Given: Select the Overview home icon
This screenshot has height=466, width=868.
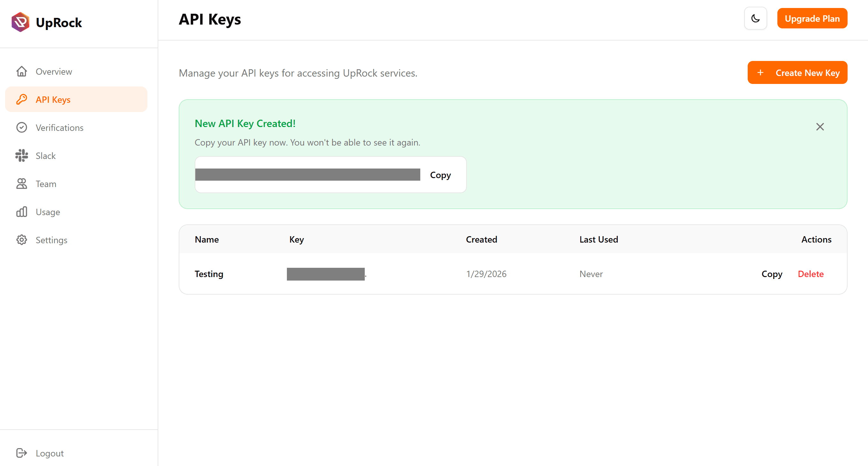Looking at the screenshot, I should coord(22,71).
